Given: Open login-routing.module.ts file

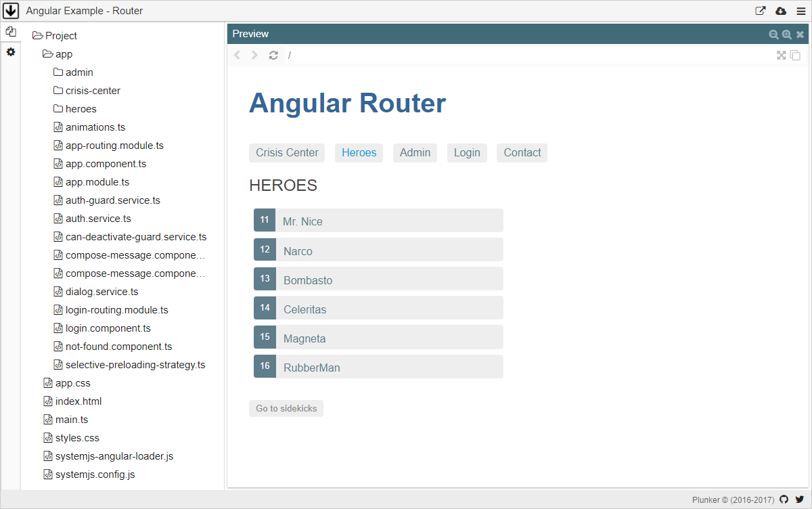Looking at the screenshot, I should 110,309.
